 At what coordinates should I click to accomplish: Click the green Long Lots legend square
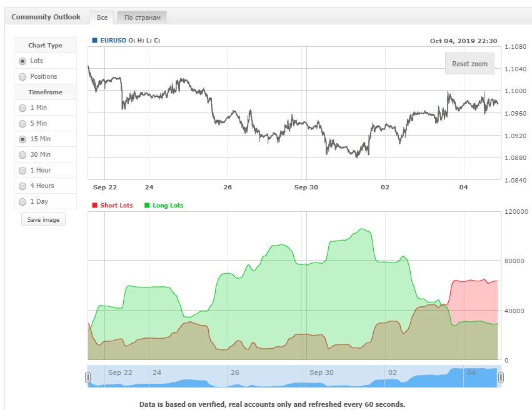click(147, 205)
